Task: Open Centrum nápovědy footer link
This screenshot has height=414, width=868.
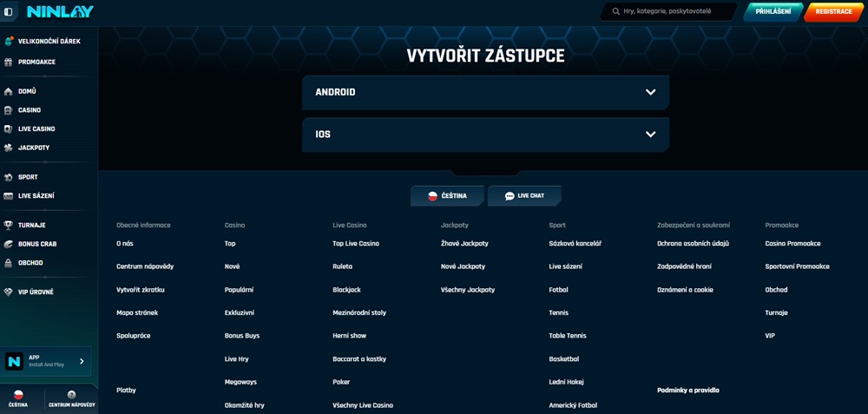Action: (x=145, y=266)
